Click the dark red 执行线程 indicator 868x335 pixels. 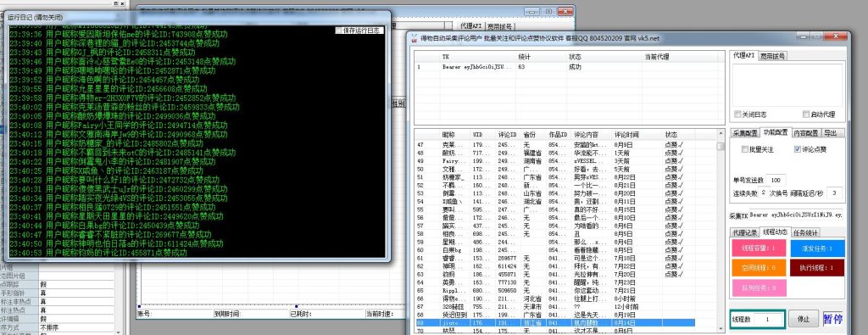click(x=817, y=268)
